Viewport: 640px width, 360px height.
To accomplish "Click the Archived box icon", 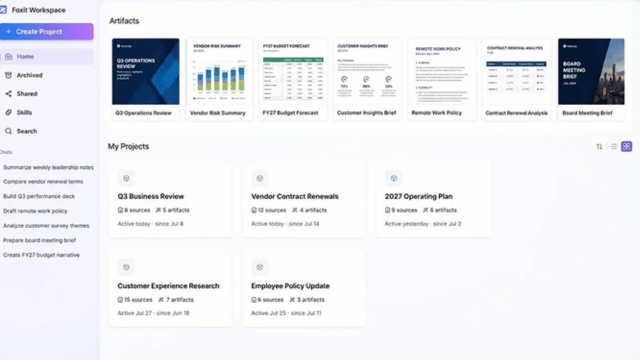I will pyautogui.click(x=9, y=75).
